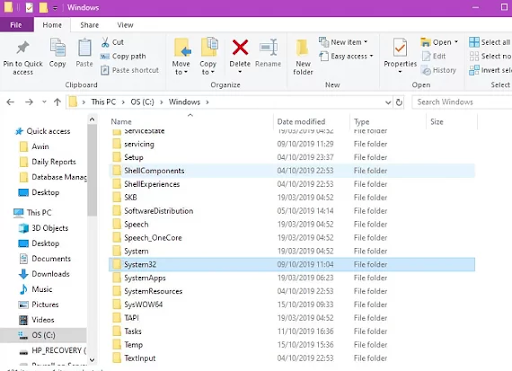Click Copy path in Clipboard group

(123, 56)
